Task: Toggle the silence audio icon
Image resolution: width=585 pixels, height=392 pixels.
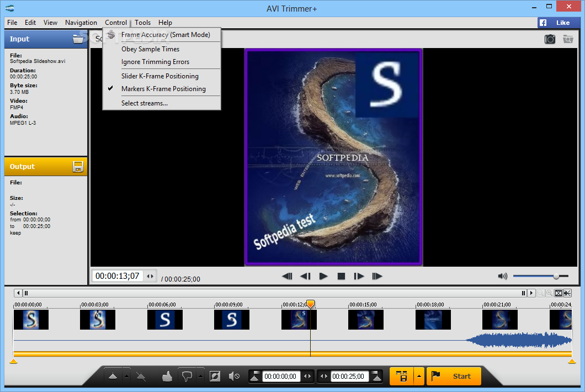Action: click(x=234, y=377)
